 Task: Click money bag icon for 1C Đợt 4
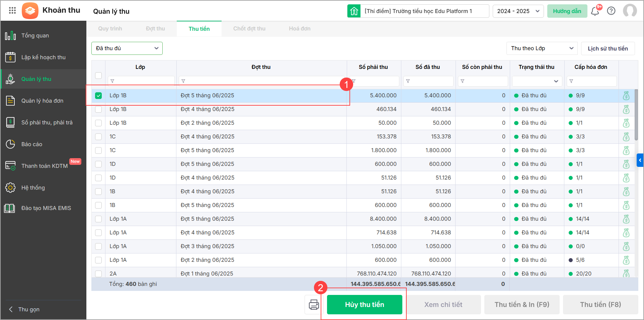(626, 137)
